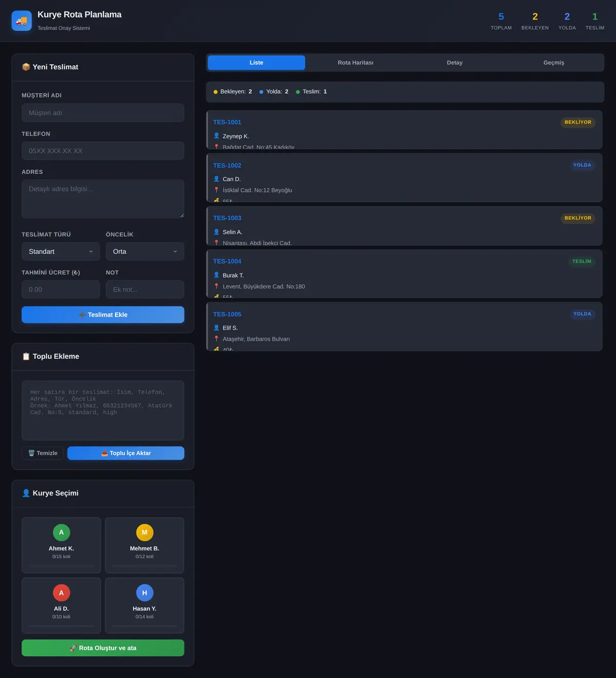This screenshot has width=616, height=678.
Task: Select delivery ID TES-1005
Action: tap(227, 314)
